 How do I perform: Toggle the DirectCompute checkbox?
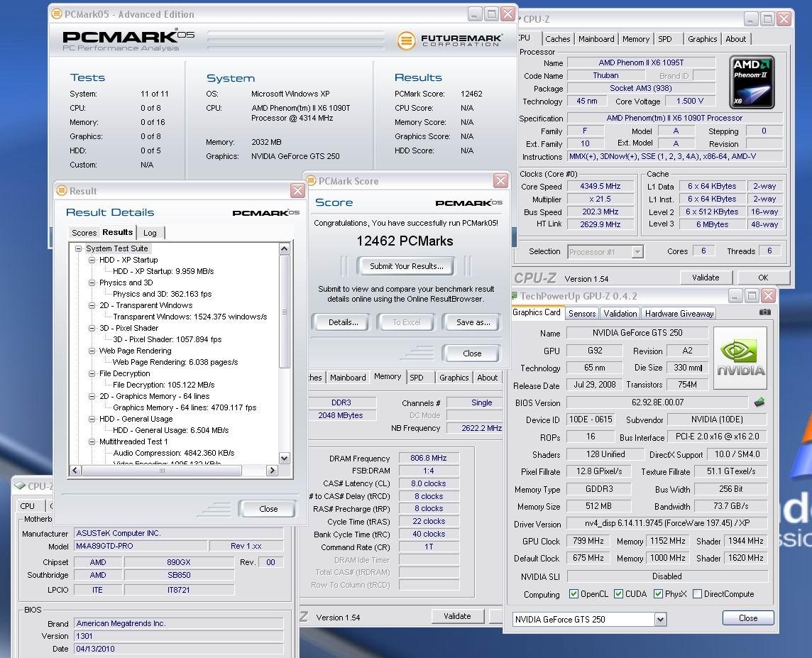pos(697,594)
